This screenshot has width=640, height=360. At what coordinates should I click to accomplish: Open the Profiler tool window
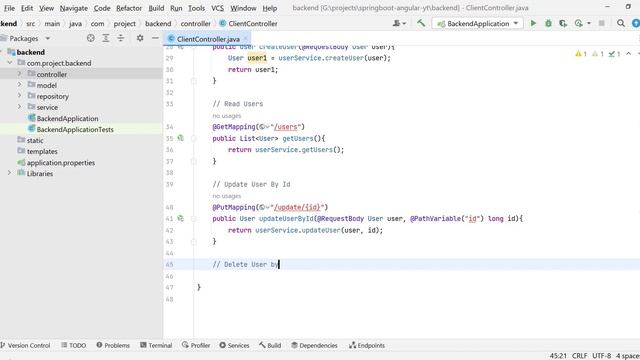(196, 345)
